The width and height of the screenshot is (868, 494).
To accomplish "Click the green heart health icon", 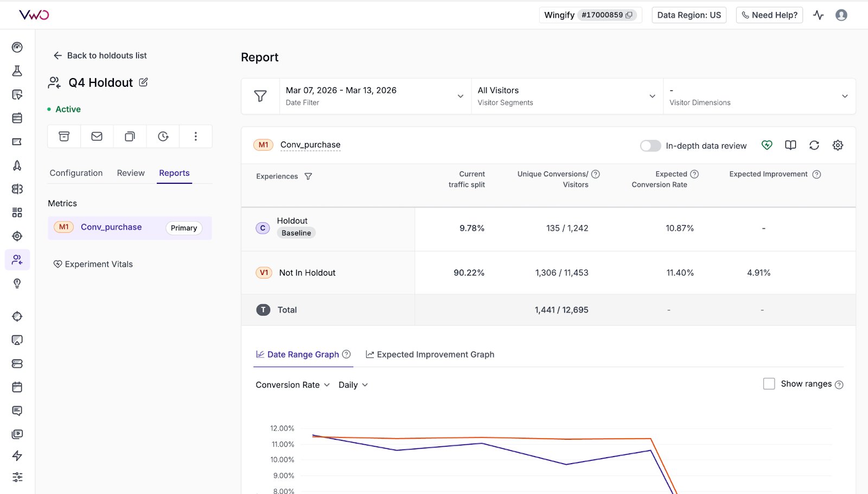I will pos(767,145).
